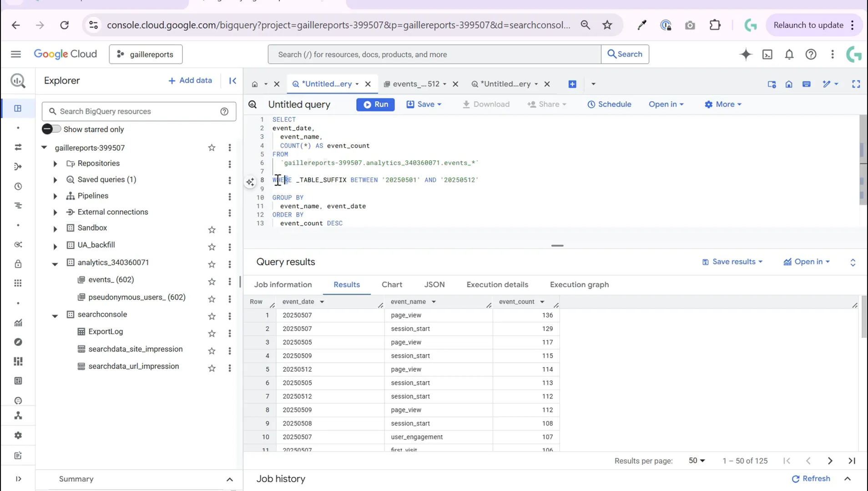This screenshot has width=868, height=491.
Task: Open BigQuery Studio icon in left sidebar
Action: [x=18, y=108]
